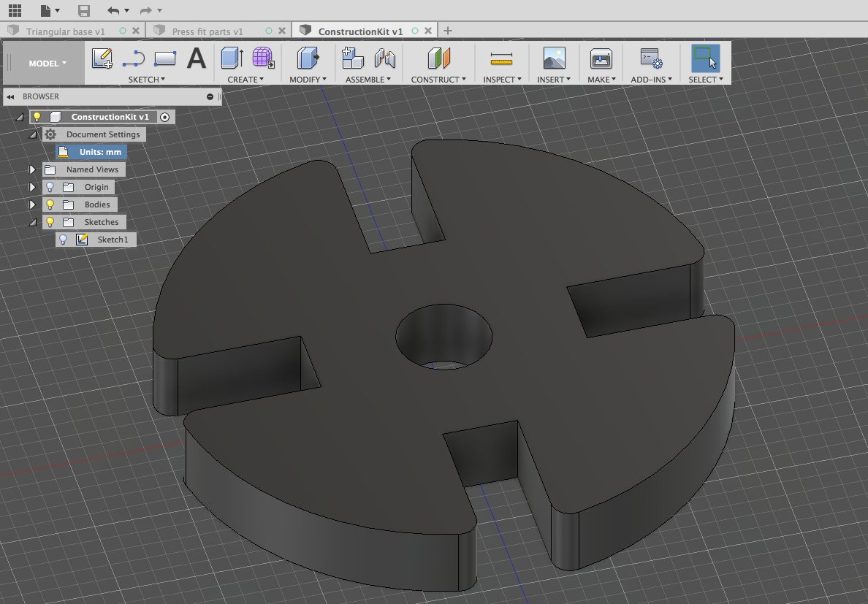Open the INSPECT menu
868x604 pixels.
coord(502,80)
